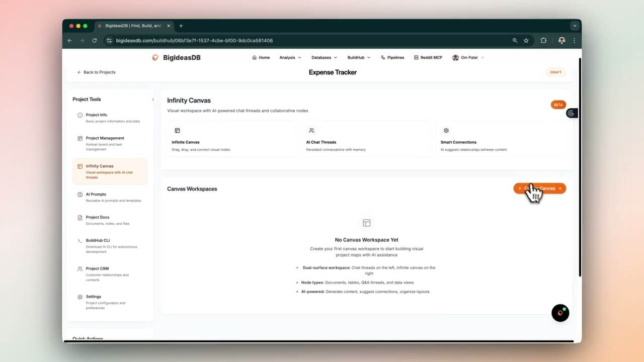Viewport: 644px width, 362px height.
Task: Click the BigIdeasDB logo icon
Action: point(155,57)
